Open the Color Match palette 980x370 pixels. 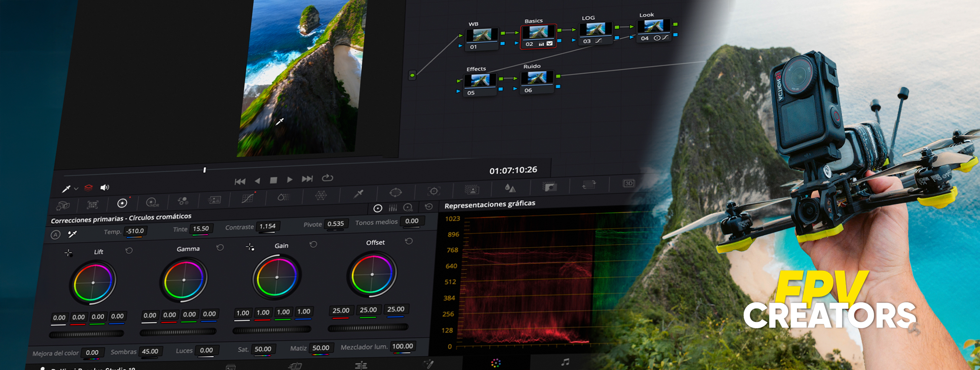[x=92, y=205]
